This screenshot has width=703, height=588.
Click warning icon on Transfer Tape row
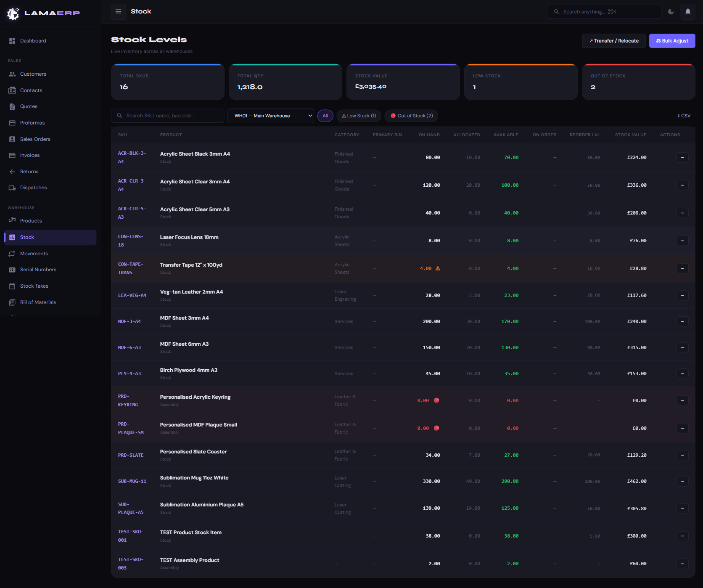coord(438,268)
